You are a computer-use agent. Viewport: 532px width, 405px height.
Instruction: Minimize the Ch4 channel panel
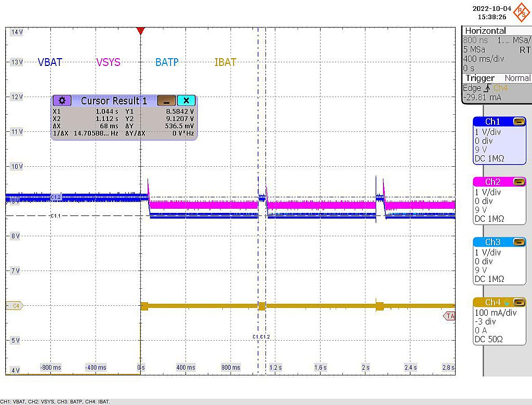point(518,302)
